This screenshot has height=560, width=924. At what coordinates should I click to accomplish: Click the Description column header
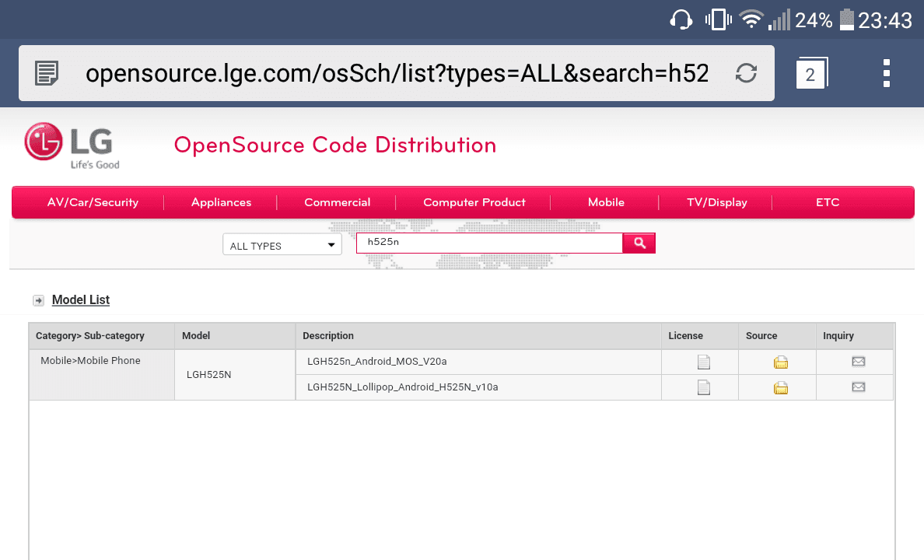(x=478, y=336)
